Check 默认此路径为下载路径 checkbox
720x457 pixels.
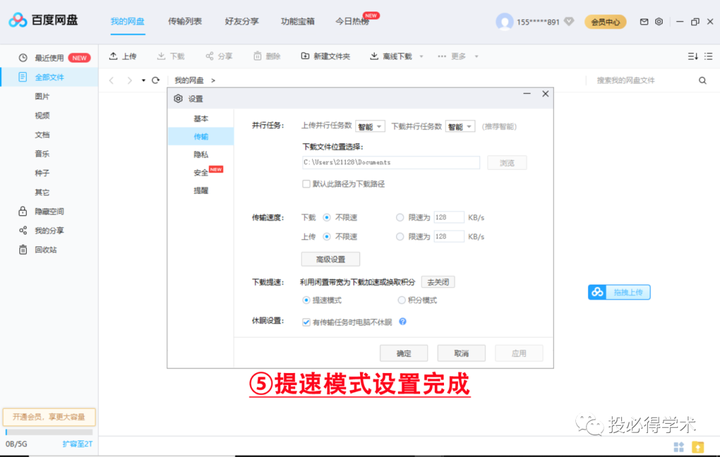[306, 184]
